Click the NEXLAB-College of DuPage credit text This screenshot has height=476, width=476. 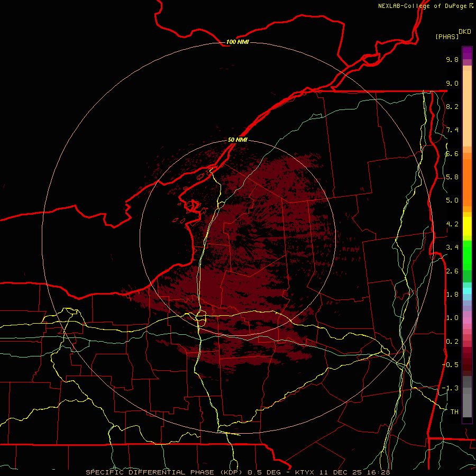tap(422, 6)
